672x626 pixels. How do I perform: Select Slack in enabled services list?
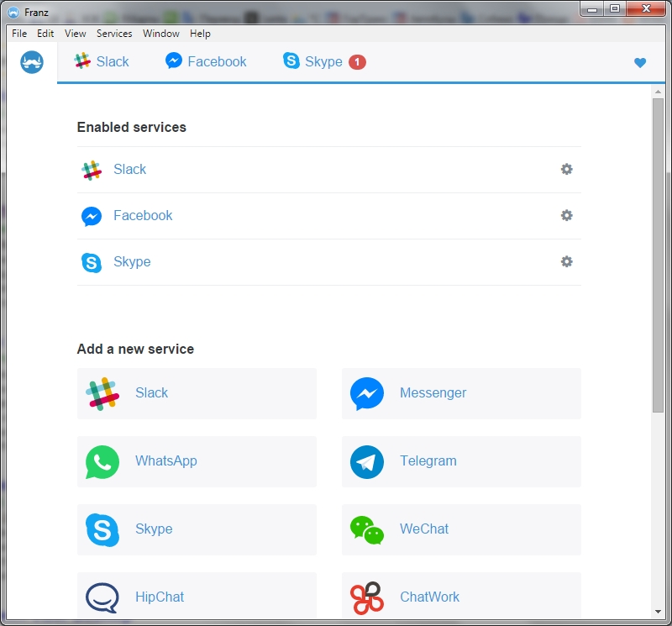pos(328,170)
